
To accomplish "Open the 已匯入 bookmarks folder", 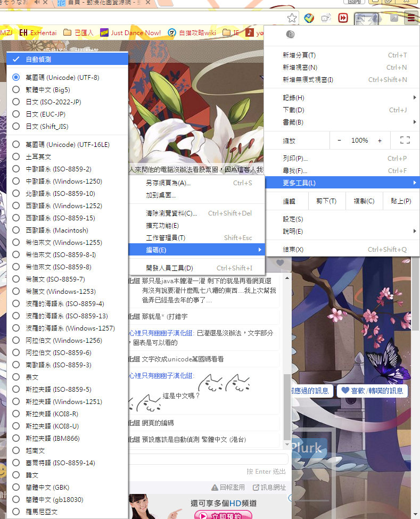I will (78, 33).
